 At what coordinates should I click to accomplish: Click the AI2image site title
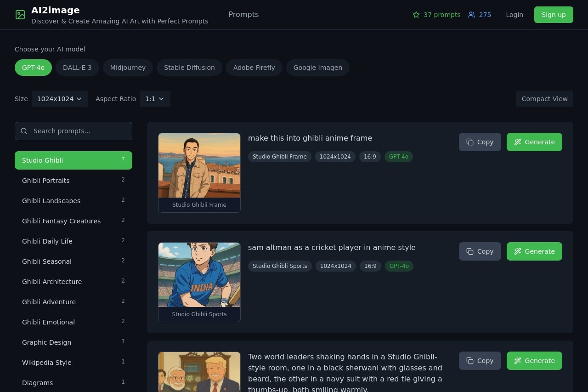click(x=56, y=10)
